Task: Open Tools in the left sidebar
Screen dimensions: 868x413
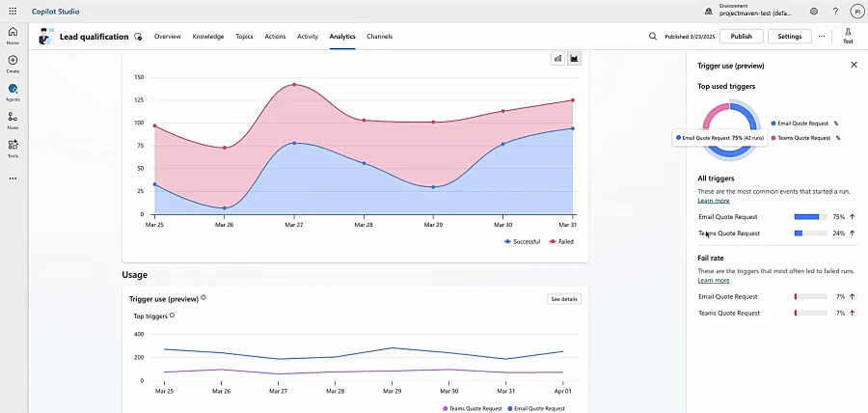Action: click(13, 147)
